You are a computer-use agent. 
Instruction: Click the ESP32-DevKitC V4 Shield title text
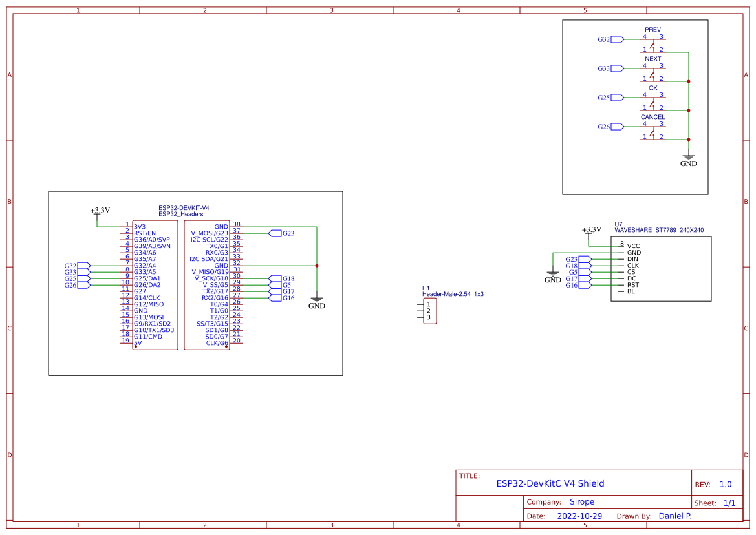(x=550, y=483)
